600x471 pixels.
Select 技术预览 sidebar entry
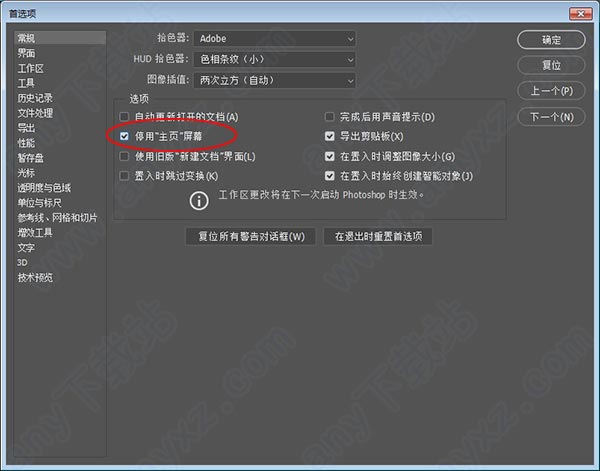35,278
